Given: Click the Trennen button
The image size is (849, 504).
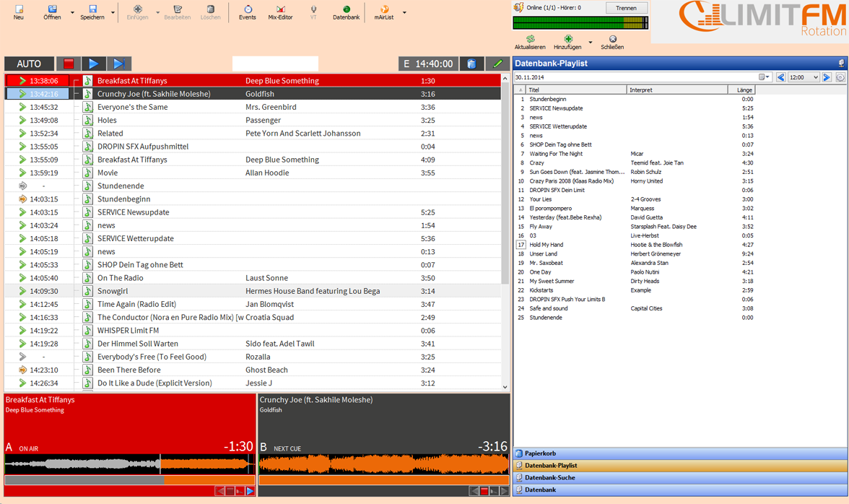Looking at the screenshot, I should [626, 8].
